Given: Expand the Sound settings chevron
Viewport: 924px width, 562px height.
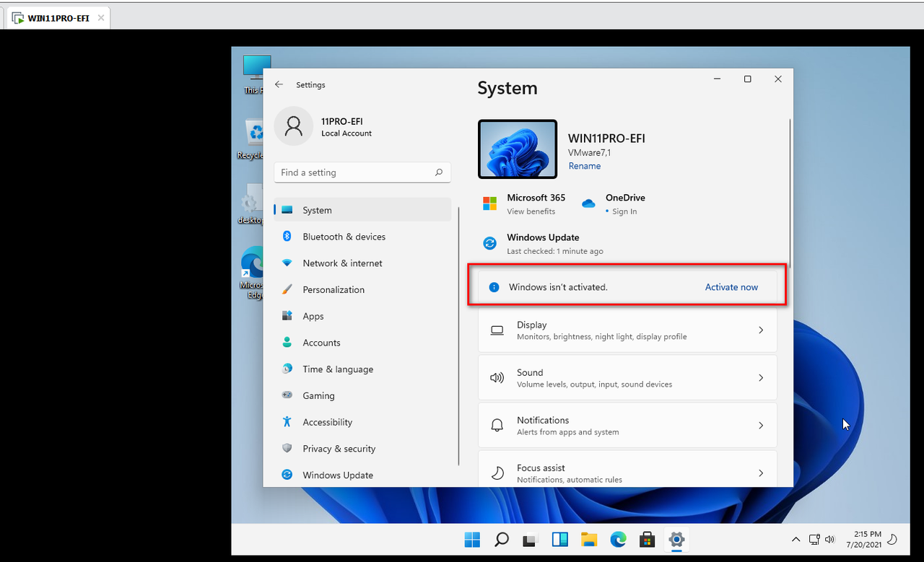Looking at the screenshot, I should [x=760, y=377].
